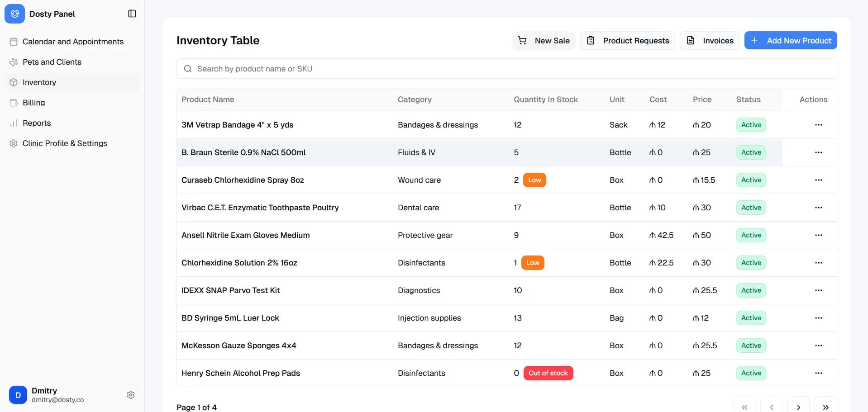Open actions menu for IDEXX SNAP Parvo Test Kit
This screenshot has height=412, width=868.
[x=818, y=290]
